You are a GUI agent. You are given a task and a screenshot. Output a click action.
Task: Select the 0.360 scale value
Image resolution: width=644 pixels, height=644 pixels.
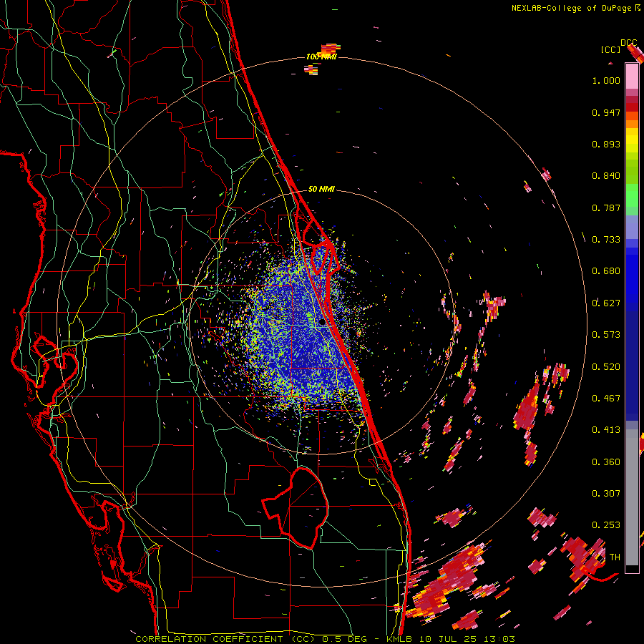(606, 462)
